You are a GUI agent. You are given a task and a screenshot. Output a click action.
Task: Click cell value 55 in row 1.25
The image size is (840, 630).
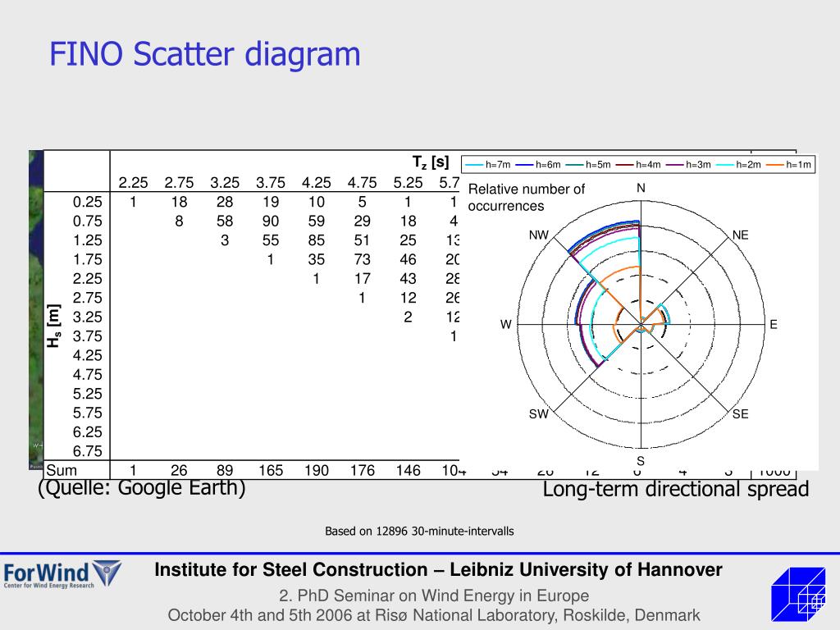point(271,240)
